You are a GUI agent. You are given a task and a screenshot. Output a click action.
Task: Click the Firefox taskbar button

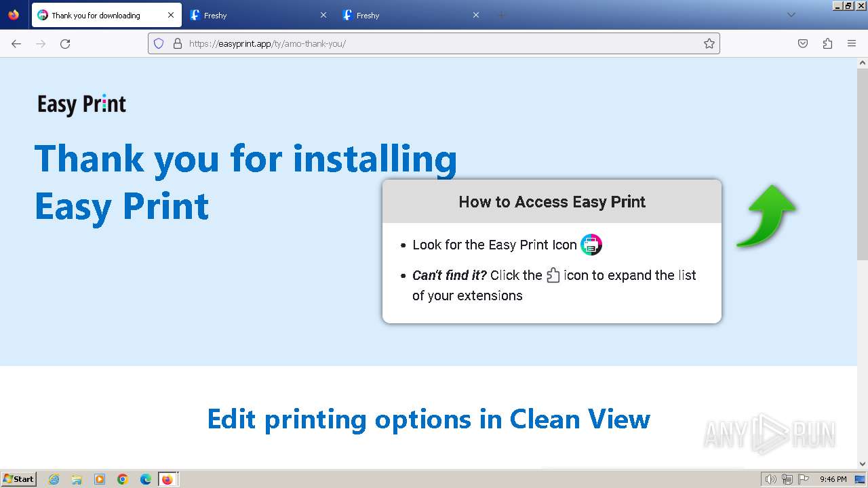coord(167,479)
